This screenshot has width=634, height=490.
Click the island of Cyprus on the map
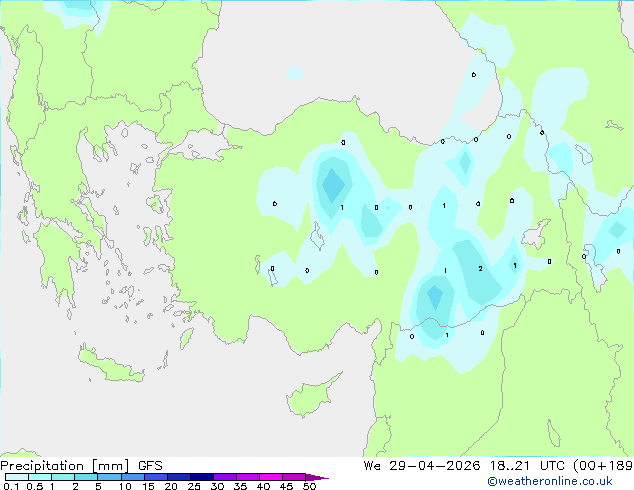[312, 396]
